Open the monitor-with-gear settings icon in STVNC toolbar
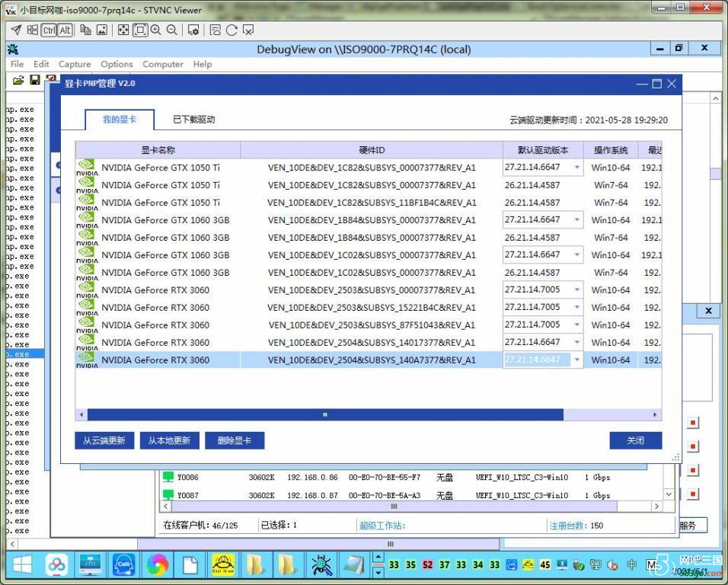728x585 pixels. [193, 30]
